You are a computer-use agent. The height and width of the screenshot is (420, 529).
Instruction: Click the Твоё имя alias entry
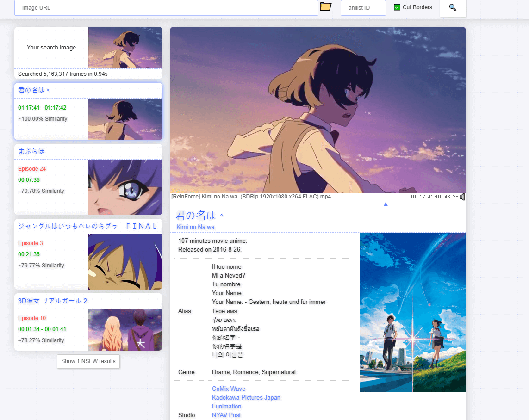pos(224,311)
